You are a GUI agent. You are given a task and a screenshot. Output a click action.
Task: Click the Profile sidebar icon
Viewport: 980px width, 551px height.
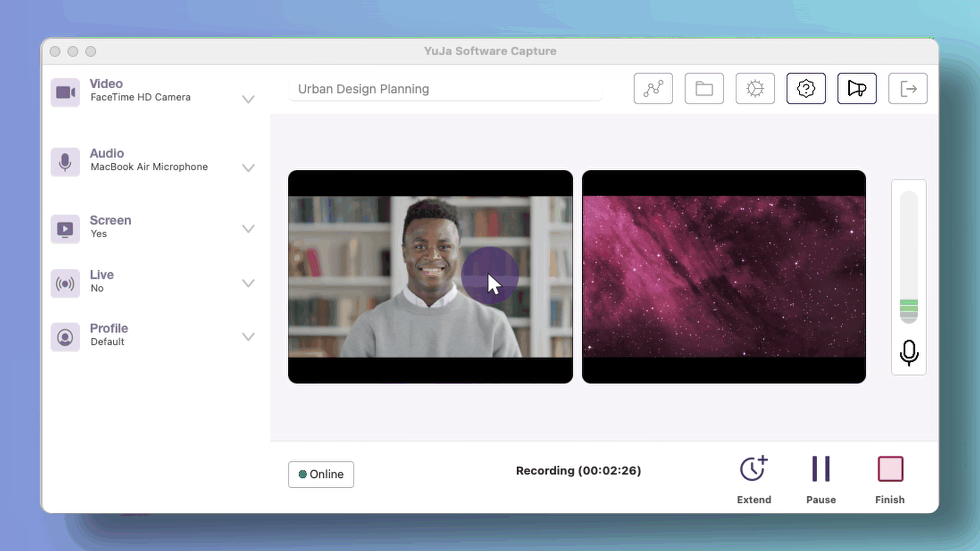[x=65, y=337]
